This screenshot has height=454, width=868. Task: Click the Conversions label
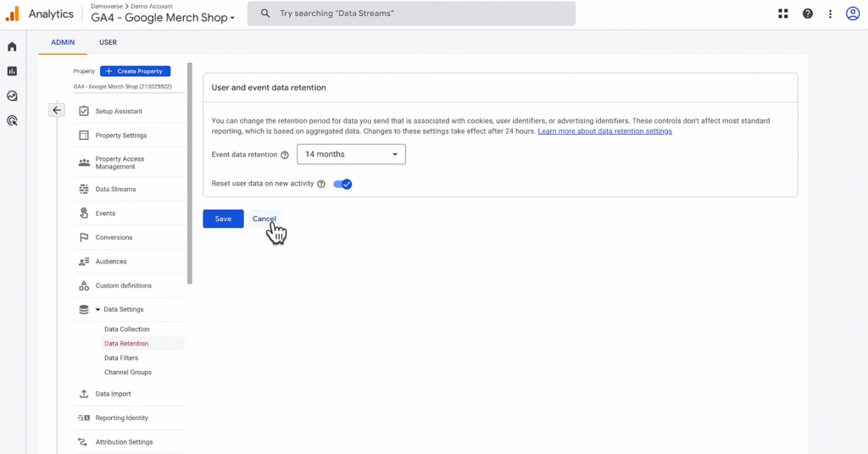pos(114,237)
